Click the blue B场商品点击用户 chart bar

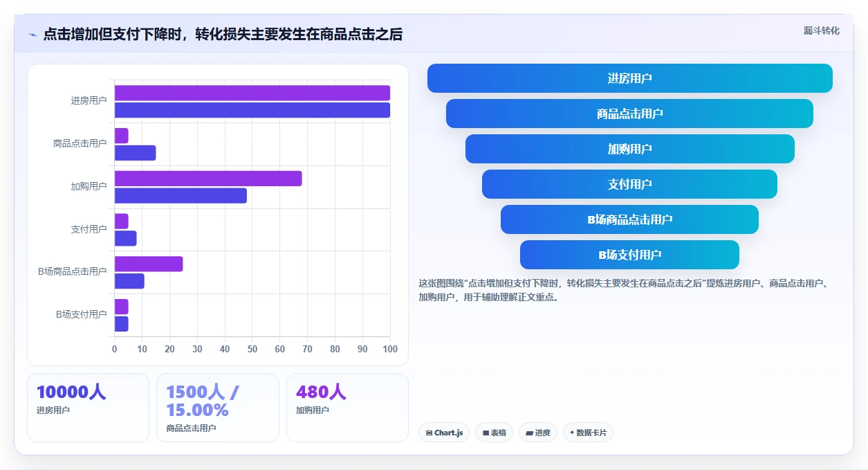click(x=129, y=281)
